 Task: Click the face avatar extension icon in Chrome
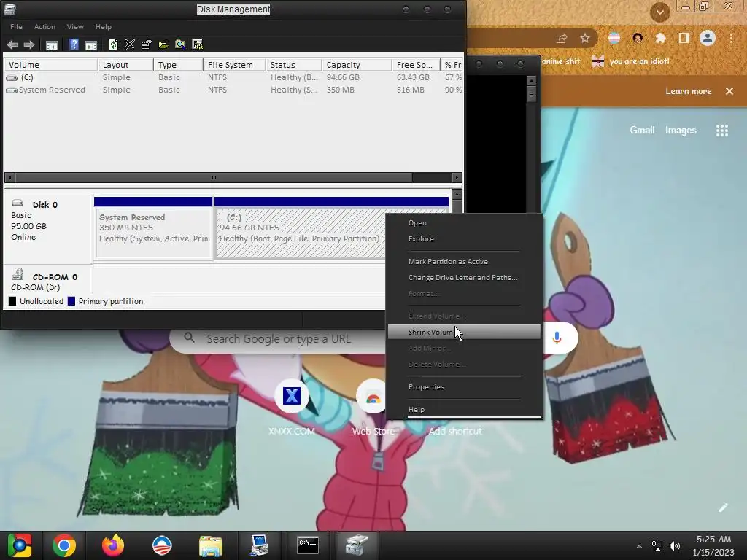638,38
